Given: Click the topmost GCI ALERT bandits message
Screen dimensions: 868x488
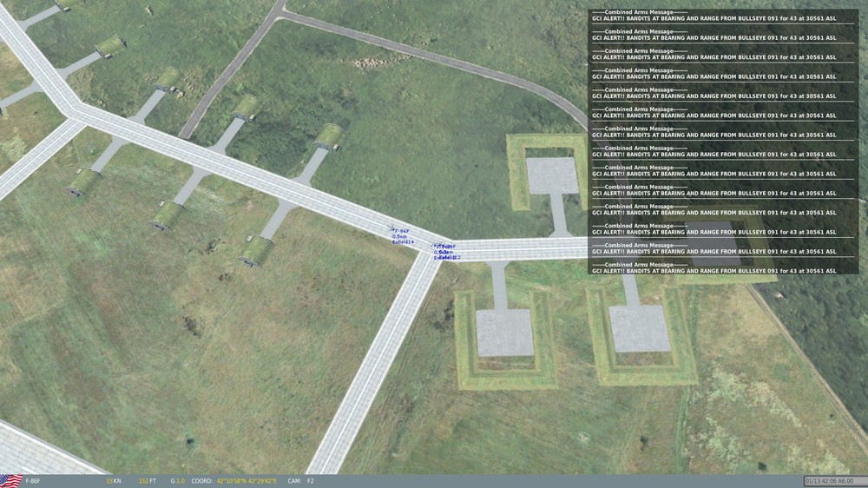Looking at the screenshot, I should (714, 18).
